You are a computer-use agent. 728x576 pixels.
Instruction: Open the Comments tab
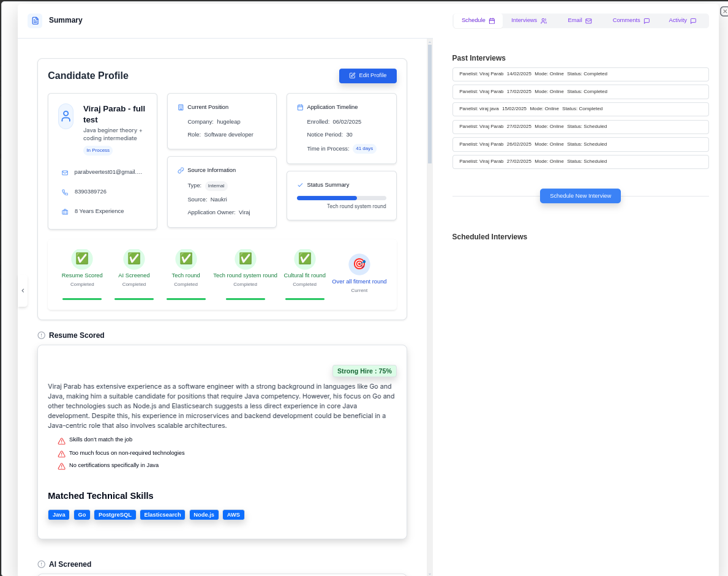pos(631,20)
